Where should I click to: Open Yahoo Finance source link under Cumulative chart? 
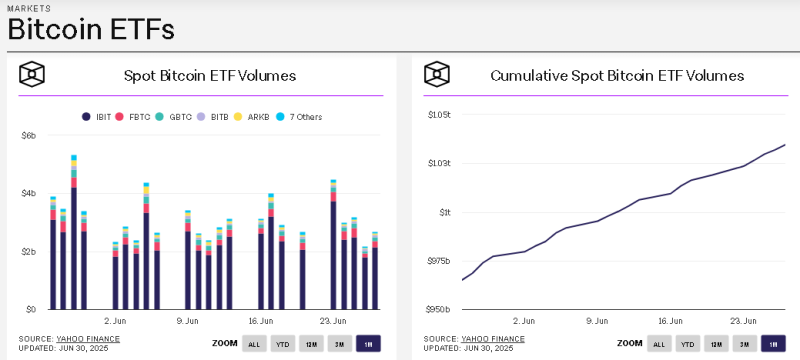493,339
